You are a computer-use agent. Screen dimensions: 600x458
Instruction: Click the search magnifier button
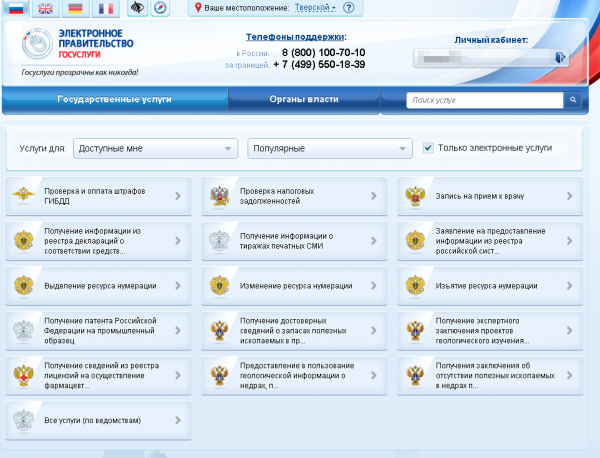tap(573, 100)
